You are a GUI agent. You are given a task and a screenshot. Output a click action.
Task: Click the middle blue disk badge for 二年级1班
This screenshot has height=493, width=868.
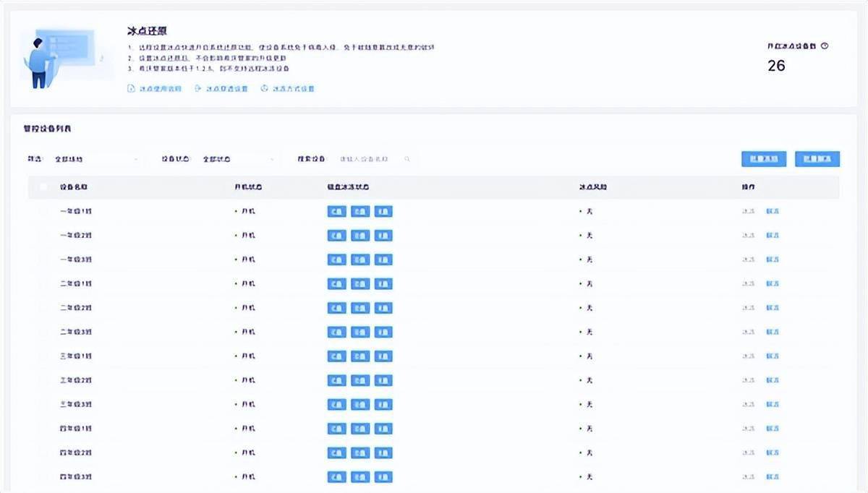click(359, 283)
